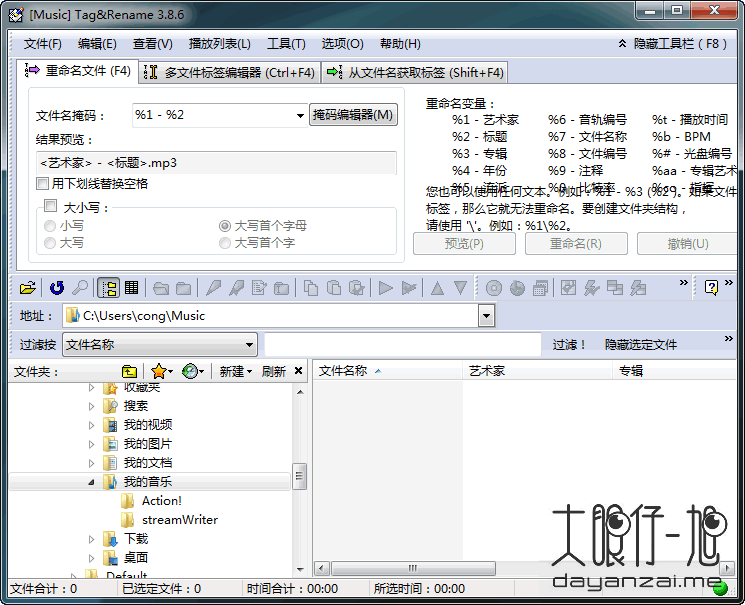Click the 预览(P) button

click(464, 243)
